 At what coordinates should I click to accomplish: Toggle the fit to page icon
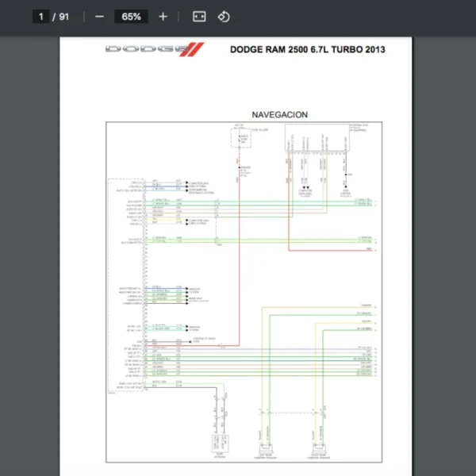[199, 17]
